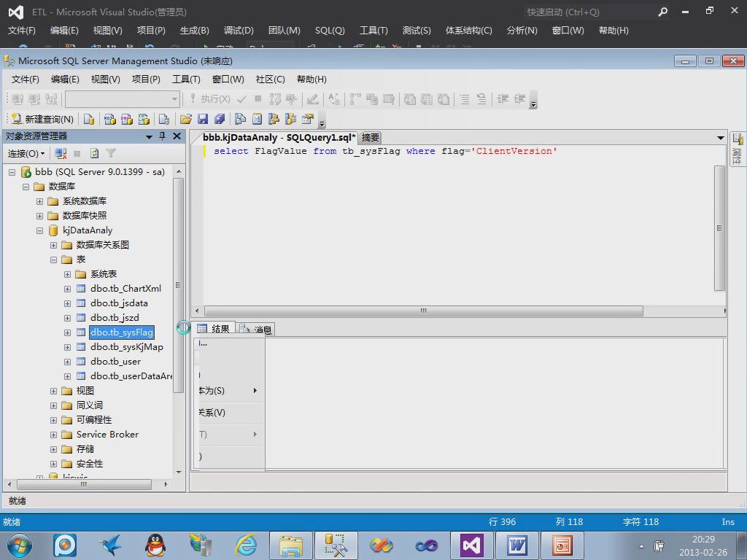Open the SSMS 工具(T) menu
This screenshot has height=560, width=747.
pos(186,79)
